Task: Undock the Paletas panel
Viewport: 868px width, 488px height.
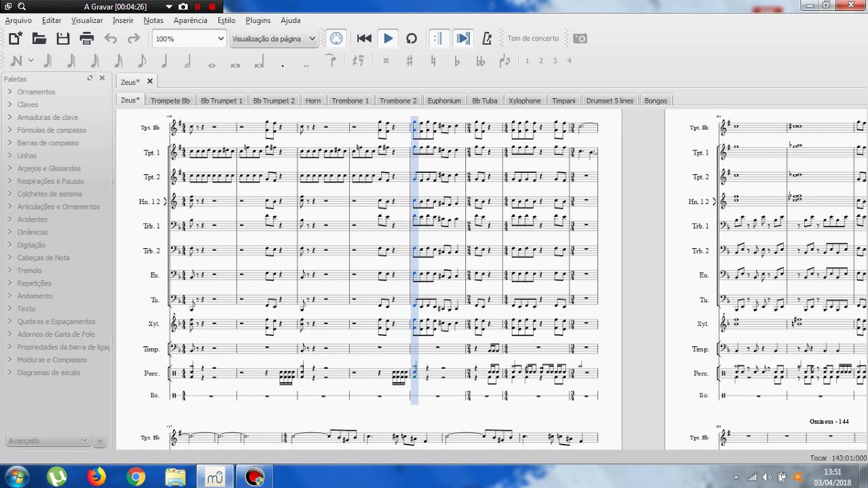Action: tap(90, 78)
